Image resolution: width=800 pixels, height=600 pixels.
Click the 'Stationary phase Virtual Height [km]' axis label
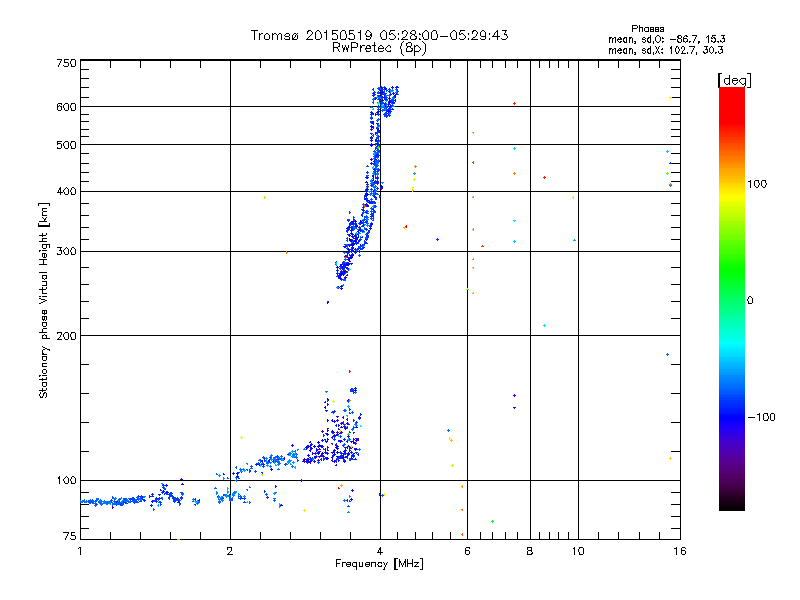pos(43,301)
